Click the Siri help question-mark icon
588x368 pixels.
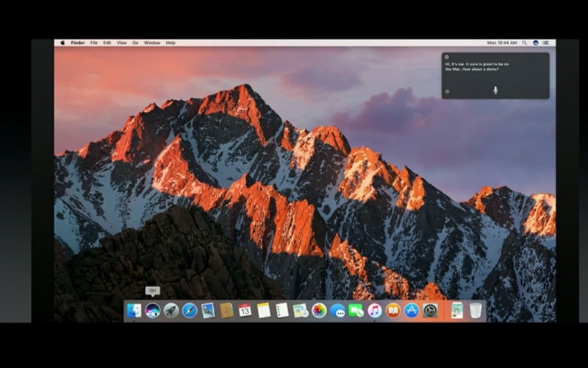(447, 91)
